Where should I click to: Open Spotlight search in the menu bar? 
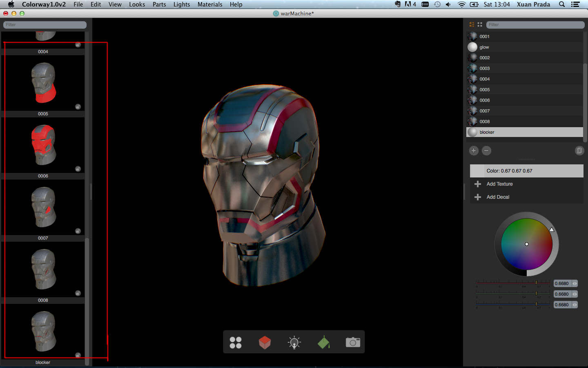(562, 4)
